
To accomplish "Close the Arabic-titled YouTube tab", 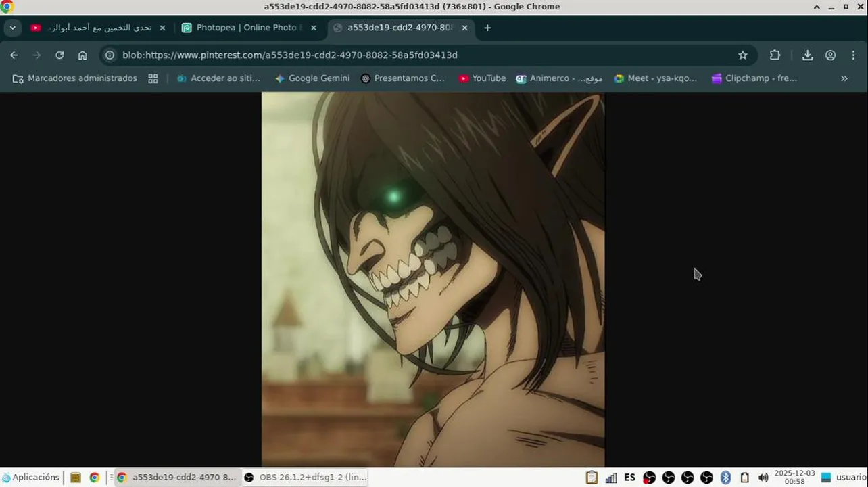I will point(162,28).
